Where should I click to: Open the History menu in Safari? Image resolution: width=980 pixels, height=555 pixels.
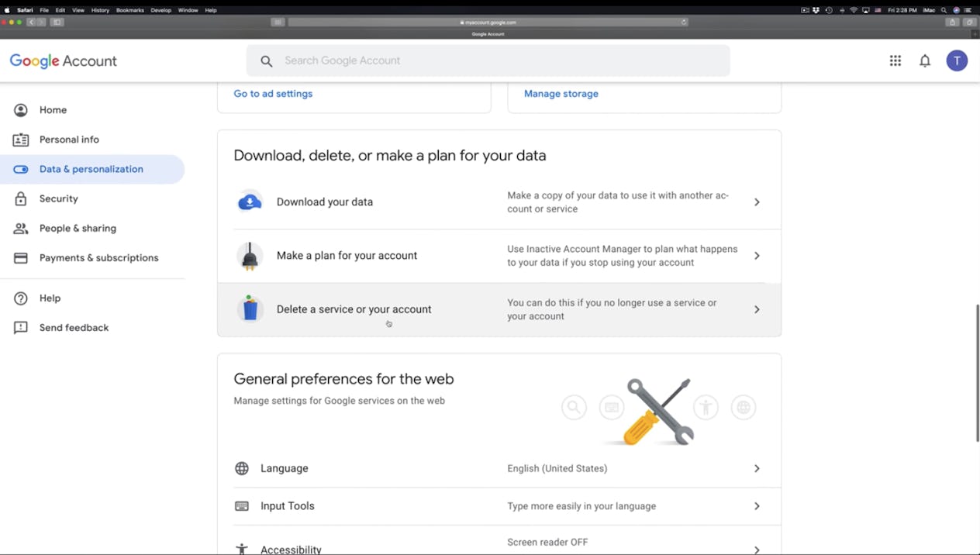[x=100, y=10]
